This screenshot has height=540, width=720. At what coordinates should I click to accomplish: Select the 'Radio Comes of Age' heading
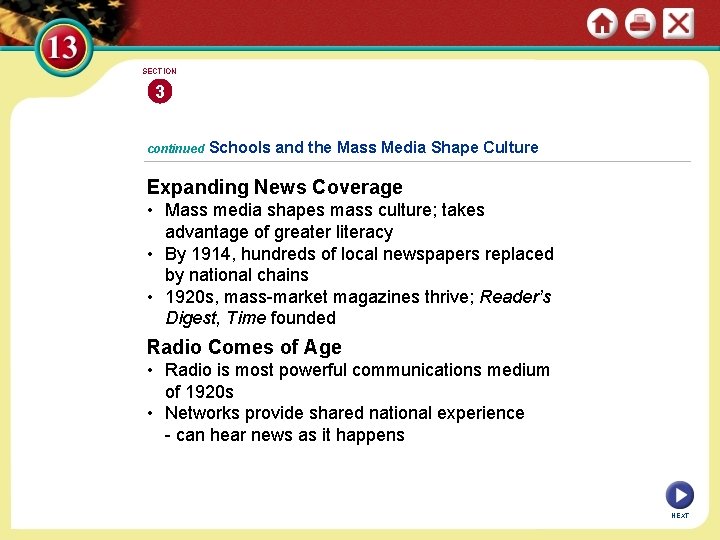(x=244, y=347)
